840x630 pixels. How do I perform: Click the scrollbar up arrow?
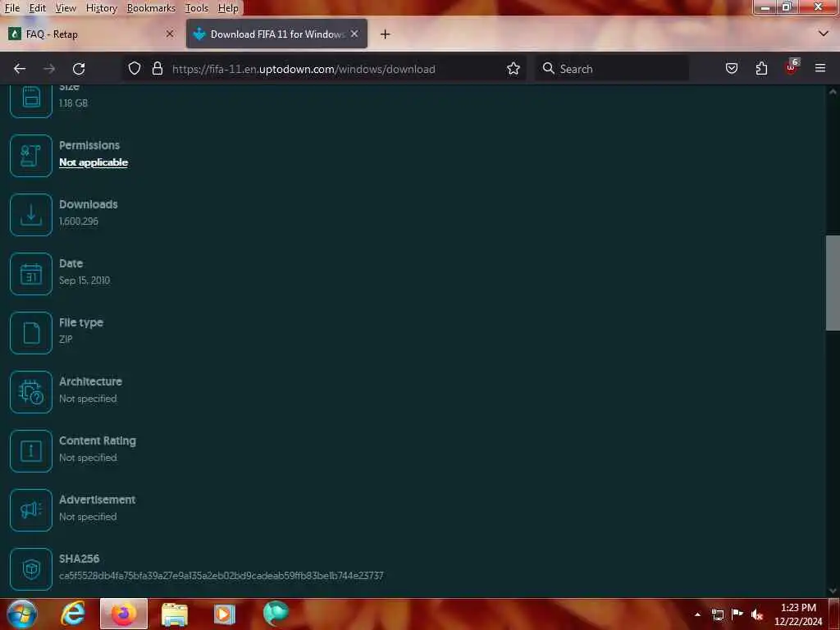click(x=833, y=92)
